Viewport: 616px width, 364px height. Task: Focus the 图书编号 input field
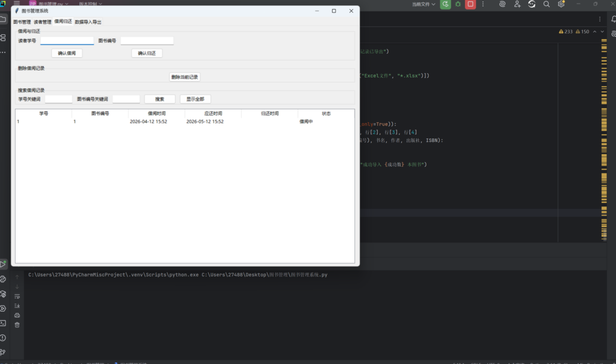[147, 41]
